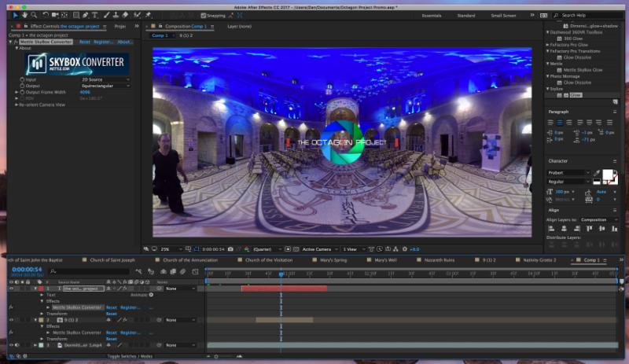The width and height of the screenshot is (629, 364).
Task: Select the Type text tool
Action: point(94,15)
